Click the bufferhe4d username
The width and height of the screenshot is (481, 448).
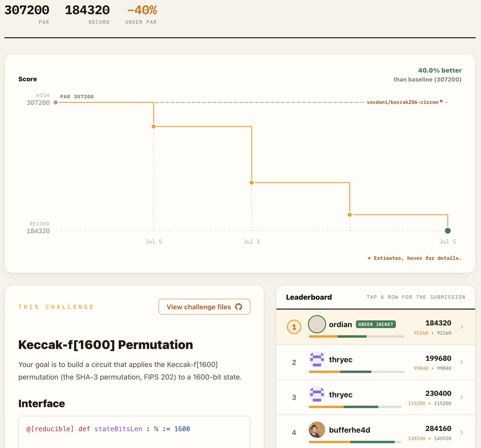point(350,430)
